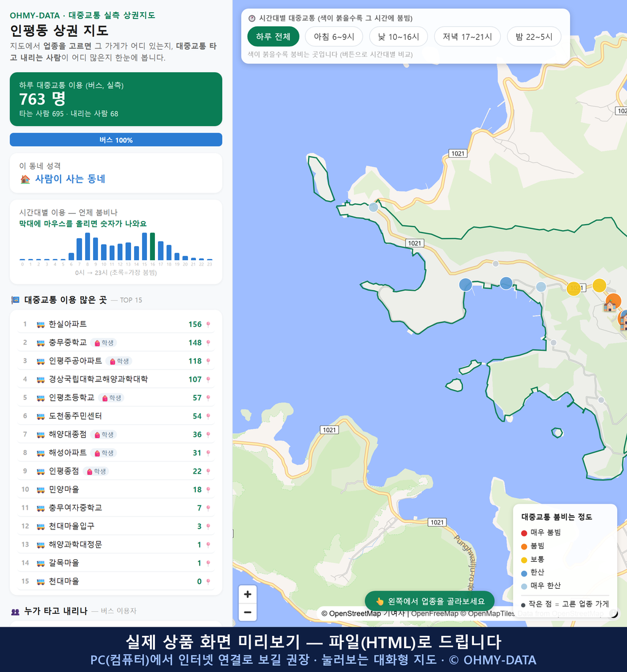Click pin icon in 인평초등학교 row
Viewport: 627px width, 672px height.
(x=208, y=398)
